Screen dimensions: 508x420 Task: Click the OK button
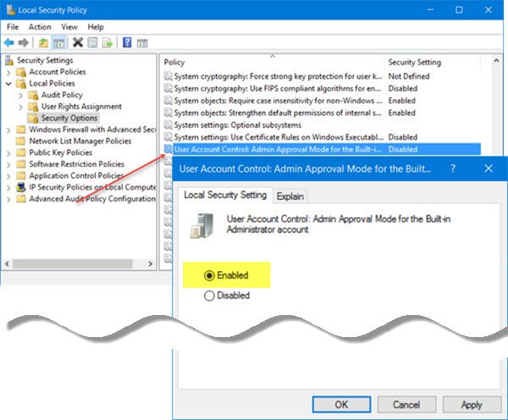pos(341,405)
